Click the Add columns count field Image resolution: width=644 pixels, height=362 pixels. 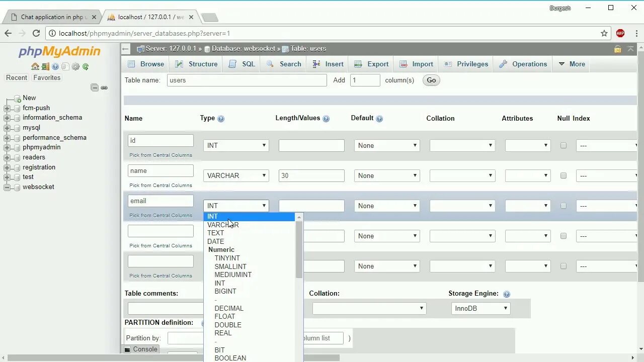(365, 80)
